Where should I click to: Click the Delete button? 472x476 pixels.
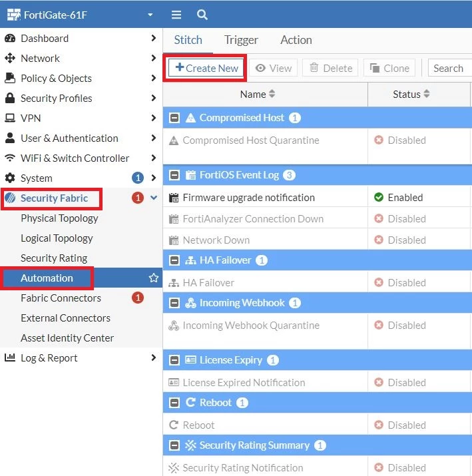click(331, 68)
